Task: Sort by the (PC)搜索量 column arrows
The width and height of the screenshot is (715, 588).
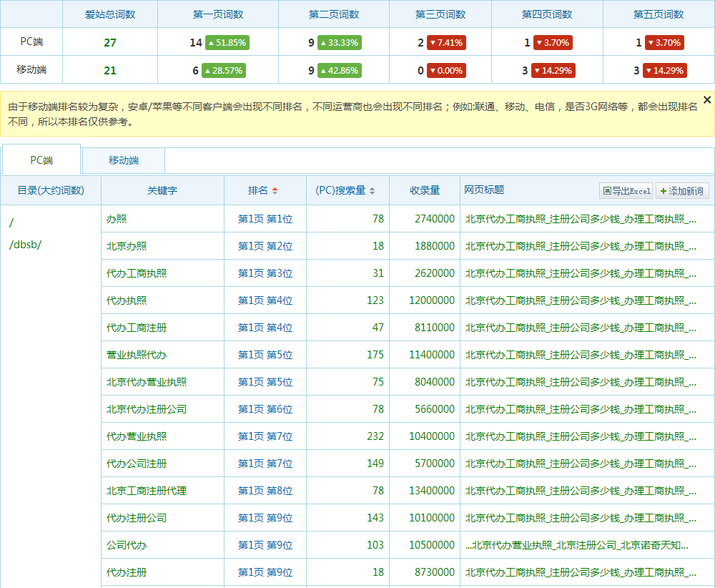Action: tap(372, 191)
